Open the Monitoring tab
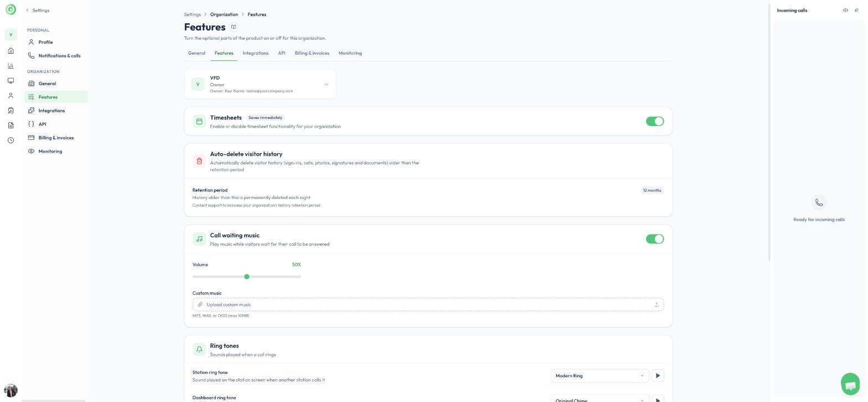 [350, 53]
